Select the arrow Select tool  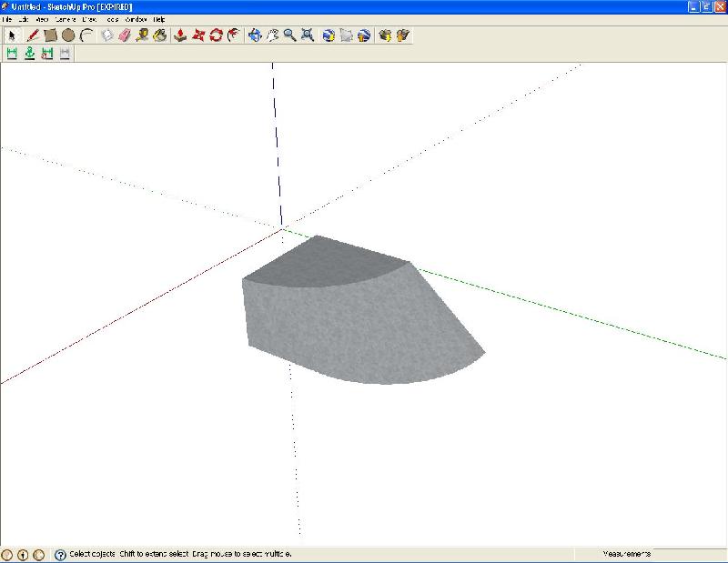tap(12, 35)
